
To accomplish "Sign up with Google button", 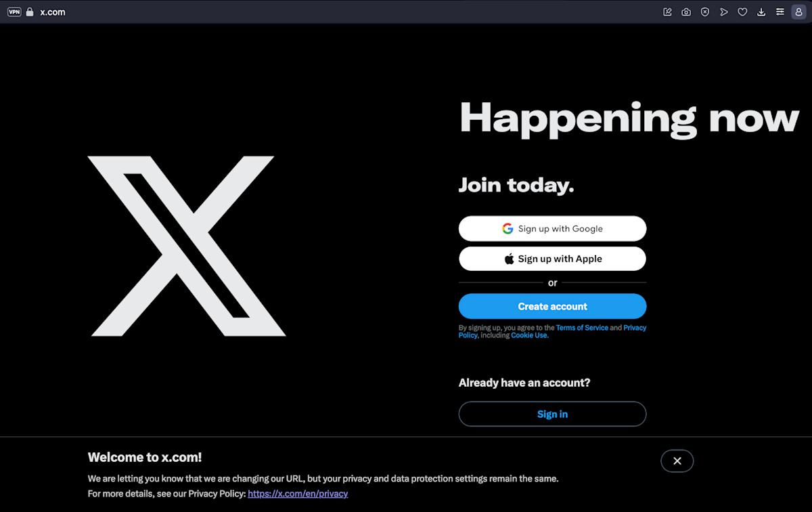I will point(552,228).
